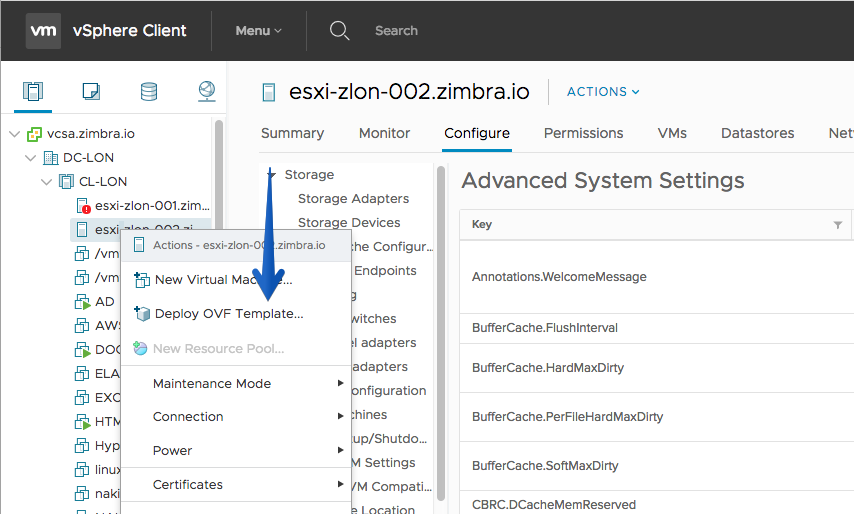The width and height of the screenshot is (854, 514).
Task: Switch to the Permissions tab
Action: [583, 133]
